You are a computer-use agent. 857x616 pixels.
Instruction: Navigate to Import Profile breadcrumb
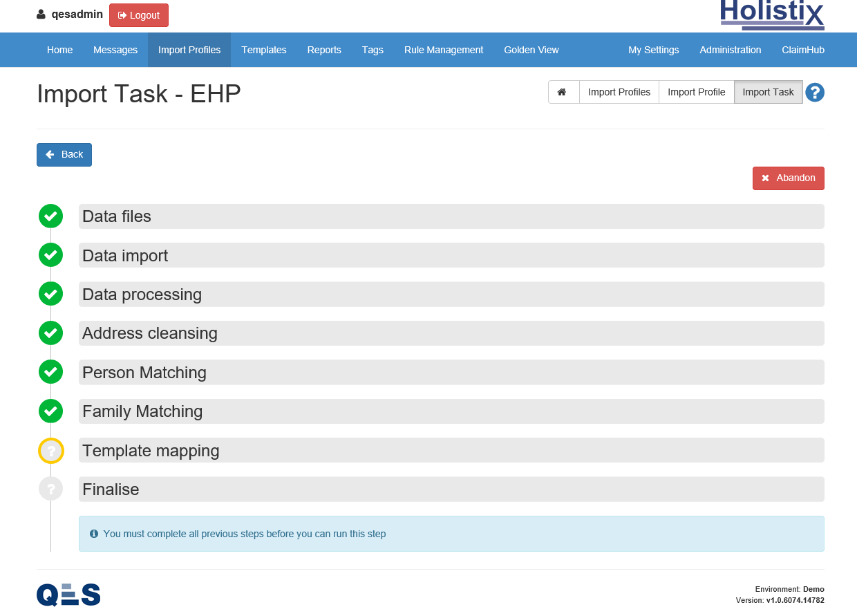pos(696,92)
